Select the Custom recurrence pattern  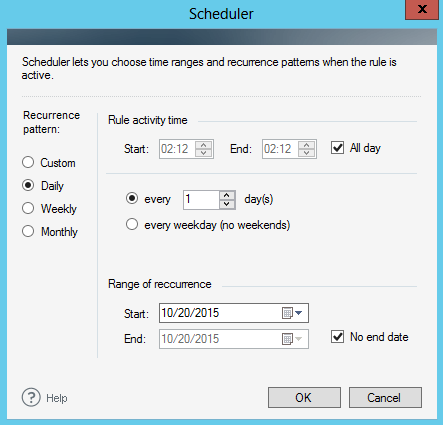[x=28, y=162]
